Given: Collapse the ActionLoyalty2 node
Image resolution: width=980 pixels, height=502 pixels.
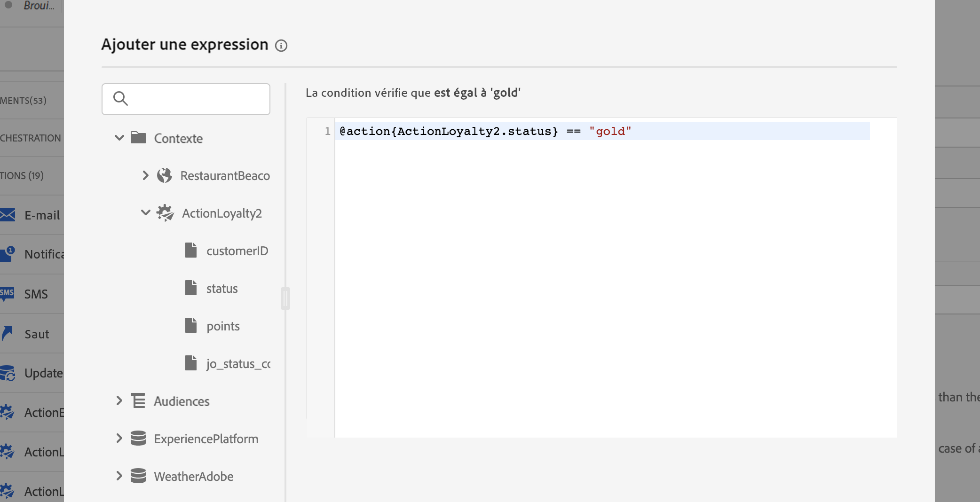Looking at the screenshot, I should (145, 213).
